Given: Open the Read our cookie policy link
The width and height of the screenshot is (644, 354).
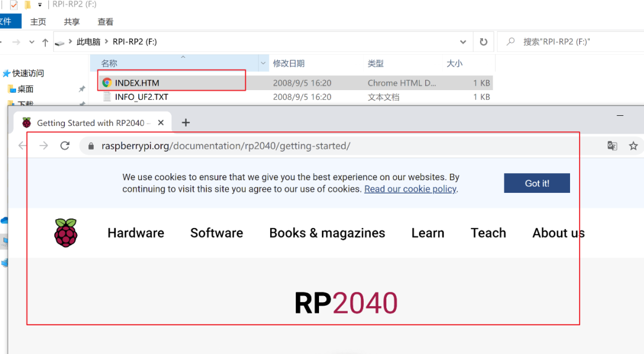Looking at the screenshot, I should (x=410, y=189).
